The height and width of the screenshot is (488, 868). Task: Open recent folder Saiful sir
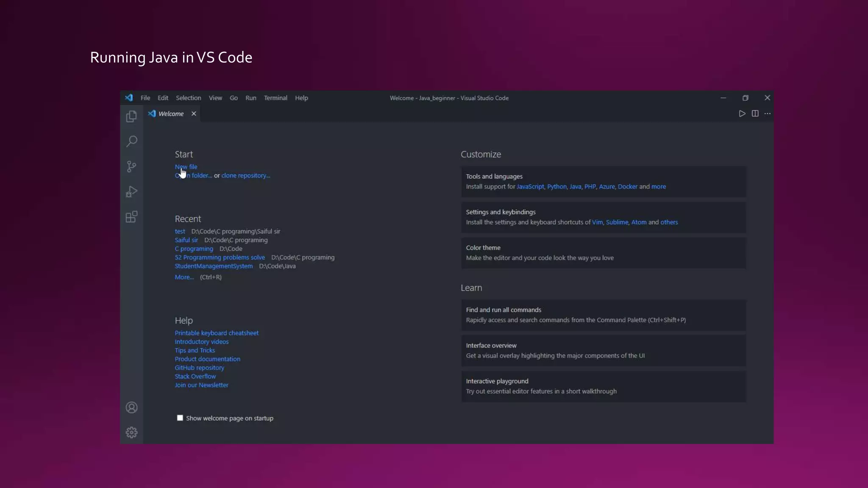pyautogui.click(x=186, y=240)
